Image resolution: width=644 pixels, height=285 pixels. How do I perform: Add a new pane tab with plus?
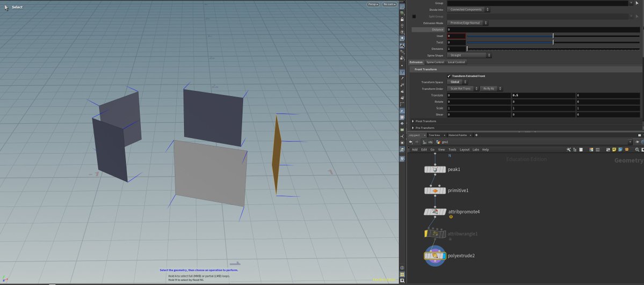coord(476,135)
